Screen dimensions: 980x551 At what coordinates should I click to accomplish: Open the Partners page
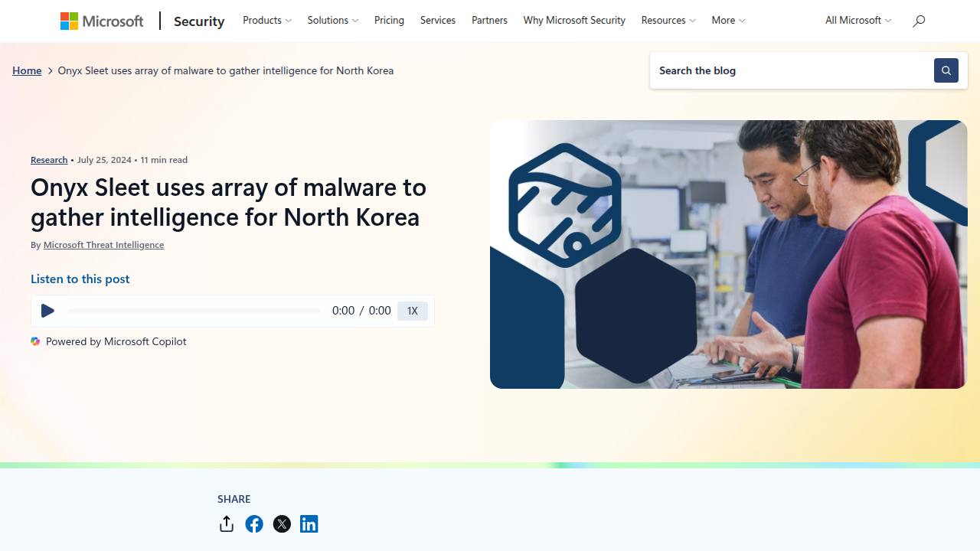(489, 21)
